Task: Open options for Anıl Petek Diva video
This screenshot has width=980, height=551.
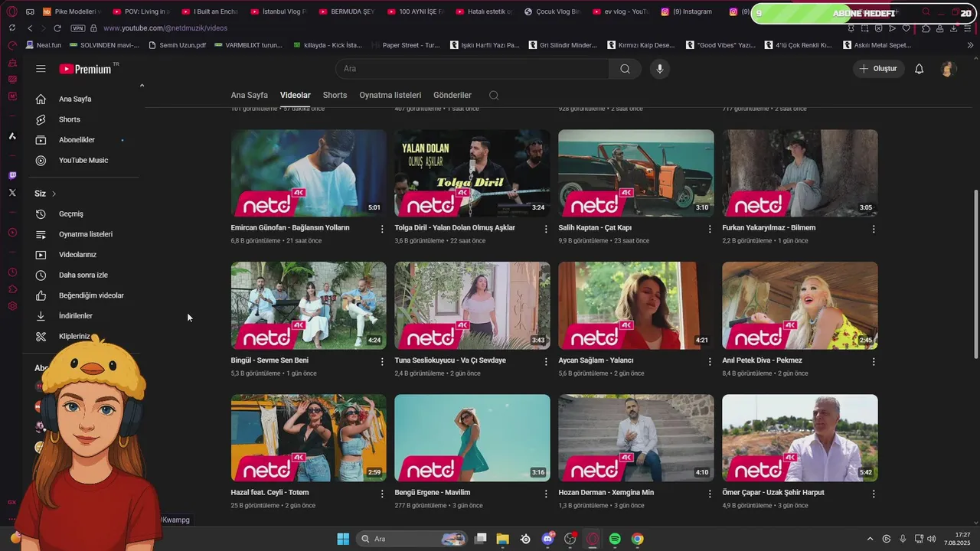Action: [874, 361]
